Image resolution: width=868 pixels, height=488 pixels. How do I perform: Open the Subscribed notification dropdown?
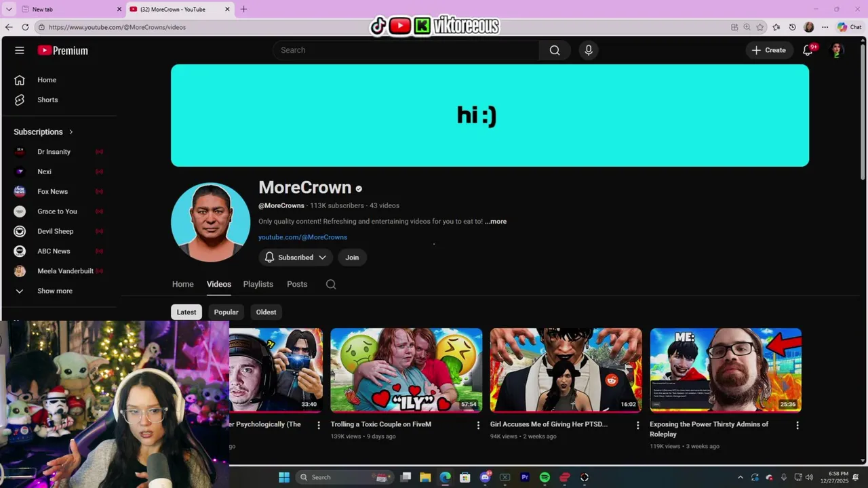[x=296, y=258]
